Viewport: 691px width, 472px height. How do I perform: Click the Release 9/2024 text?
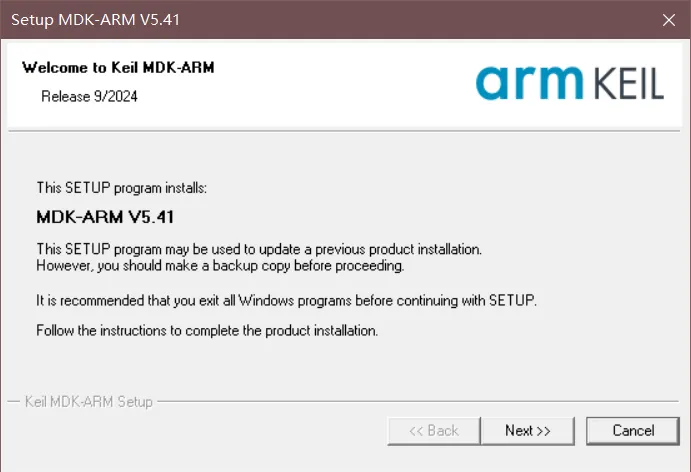click(89, 97)
